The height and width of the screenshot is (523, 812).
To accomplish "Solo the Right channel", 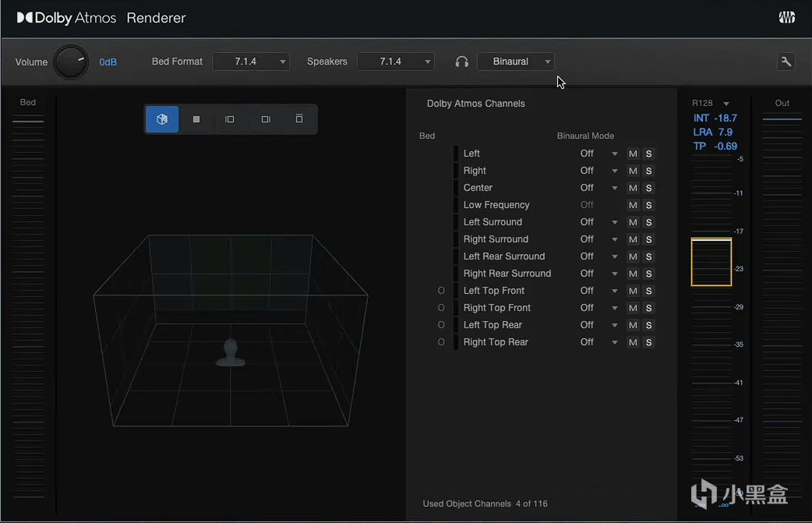I will click(648, 171).
